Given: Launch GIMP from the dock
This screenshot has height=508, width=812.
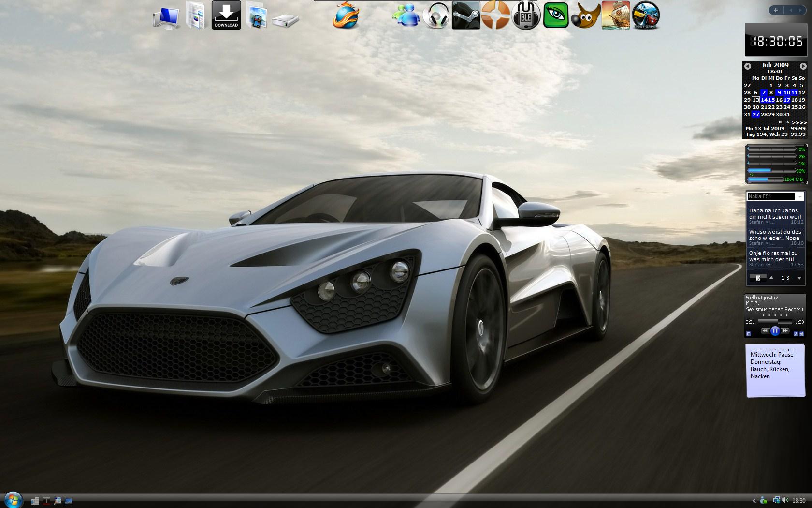Looking at the screenshot, I should point(586,15).
